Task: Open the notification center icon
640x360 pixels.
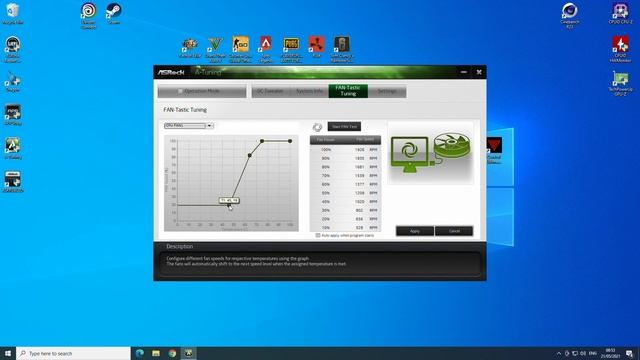Action: coord(629,353)
